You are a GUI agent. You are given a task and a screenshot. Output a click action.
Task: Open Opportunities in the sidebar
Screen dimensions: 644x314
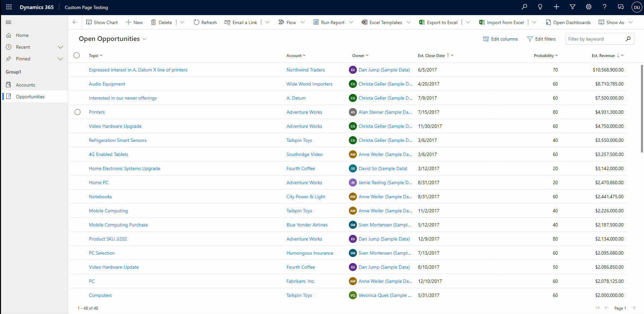click(x=35, y=97)
